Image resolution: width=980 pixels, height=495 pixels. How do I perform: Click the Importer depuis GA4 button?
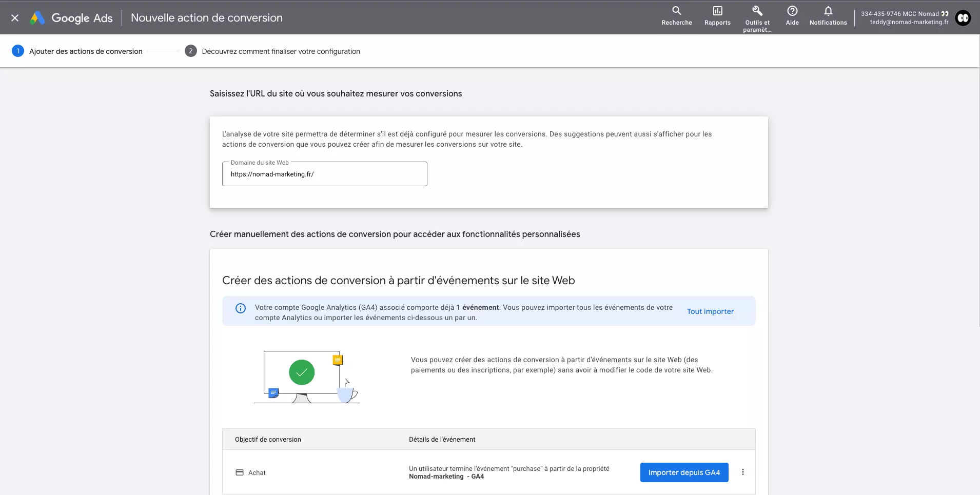point(683,472)
